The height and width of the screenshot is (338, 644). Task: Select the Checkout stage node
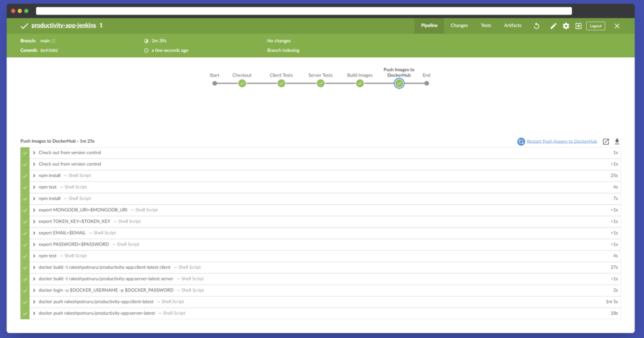pyautogui.click(x=242, y=83)
